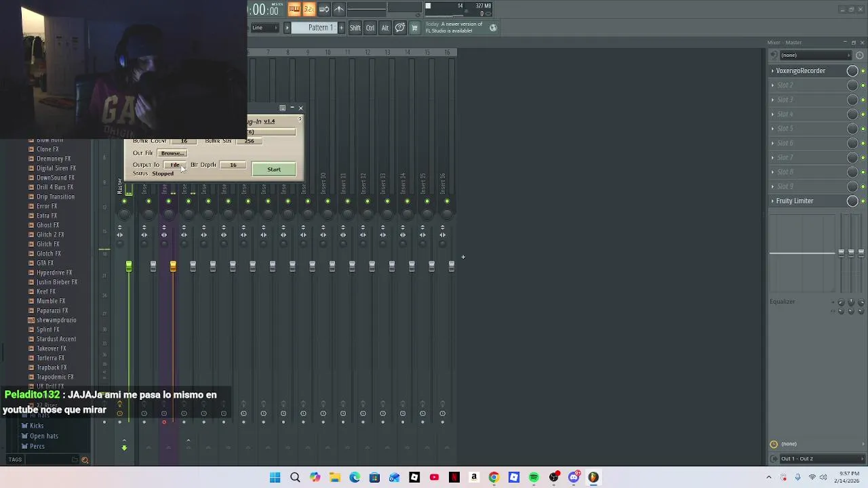
Task: Open Amazon app from the taskbar
Action: point(474,478)
